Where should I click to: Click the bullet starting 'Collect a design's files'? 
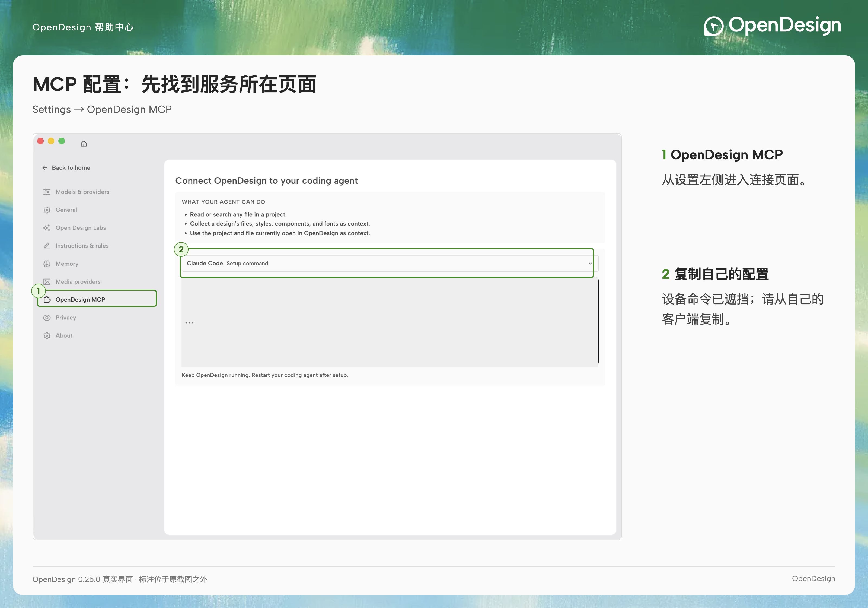tap(280, 224)
